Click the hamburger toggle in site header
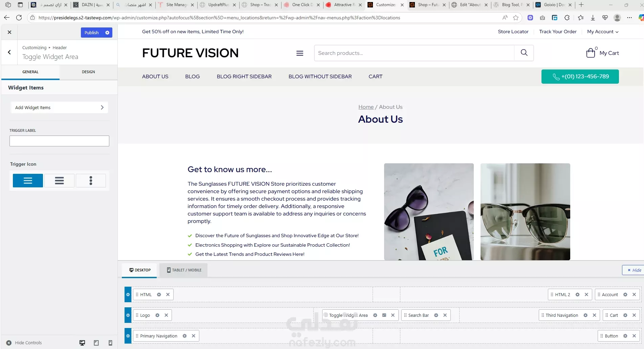Screen dimensions: 644x349 click(299, 53)
